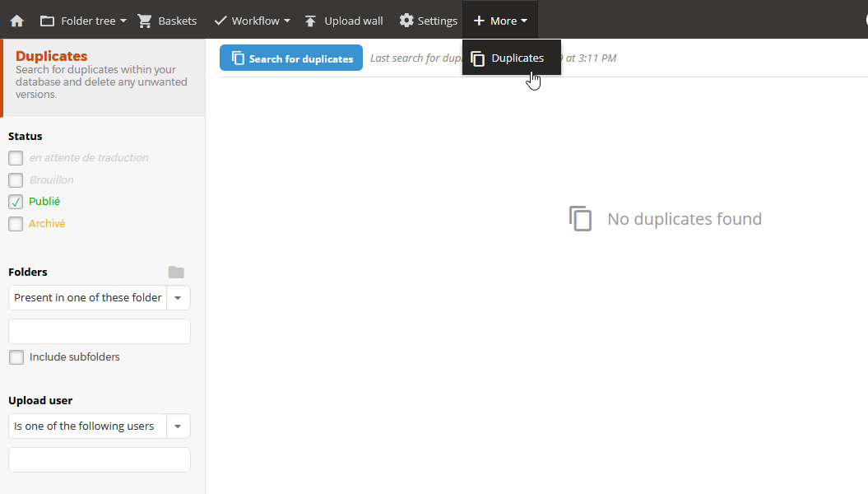Open the Workflow menu
The image size is (868, 494).
pos(252,21)
